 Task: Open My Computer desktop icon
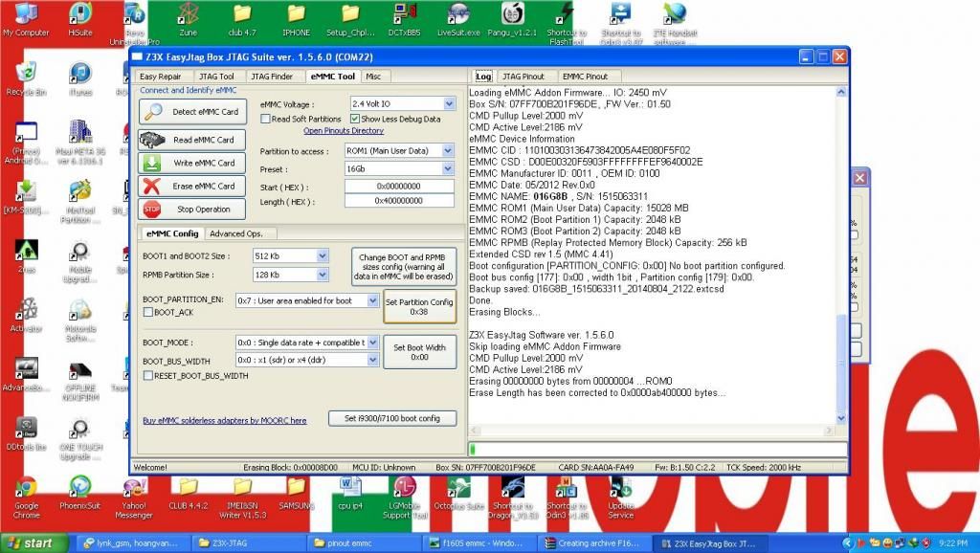tap(26, 20)
